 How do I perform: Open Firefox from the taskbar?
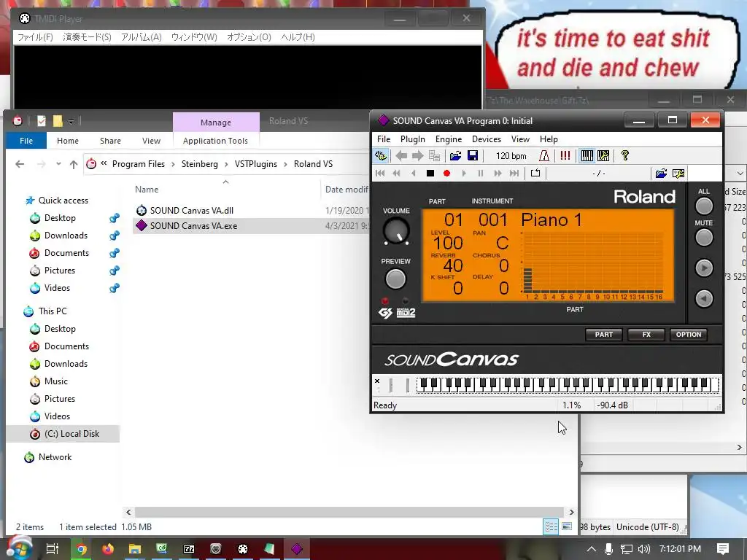(108, 549)
